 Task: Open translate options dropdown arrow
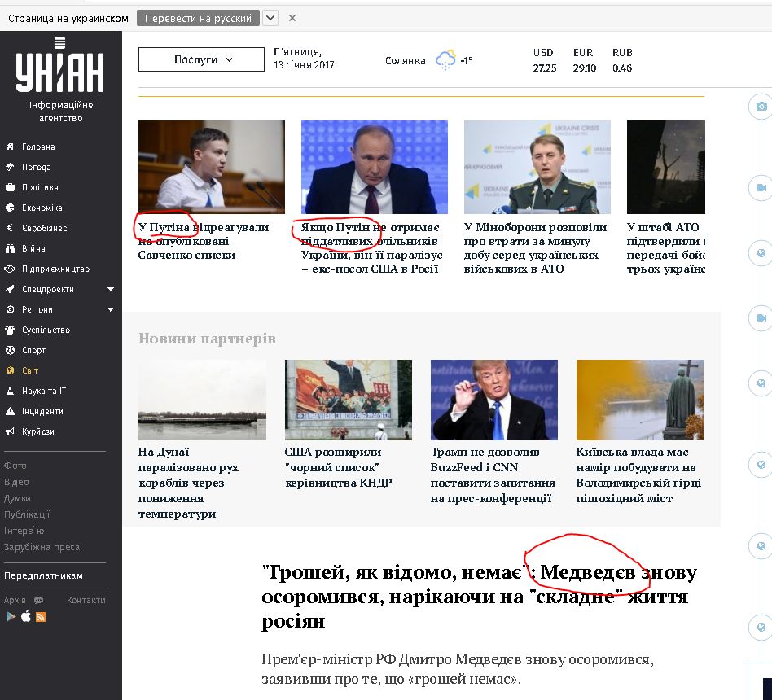click(270, 18)
